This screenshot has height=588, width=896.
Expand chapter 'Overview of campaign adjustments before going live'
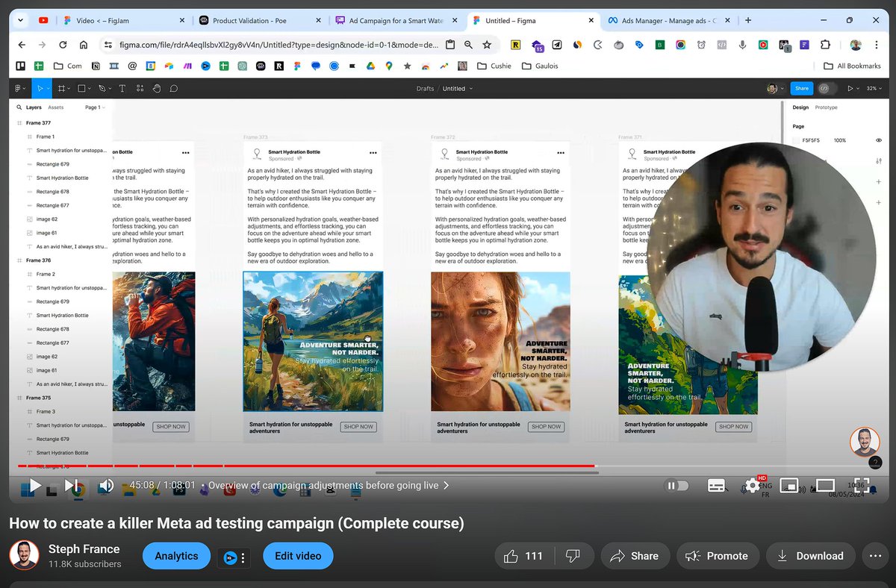[329, 485]
